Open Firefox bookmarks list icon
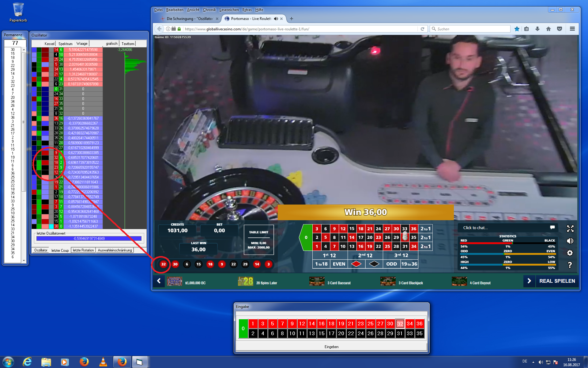The width and height of the screenshot is (588, 368). pos(526,29)
